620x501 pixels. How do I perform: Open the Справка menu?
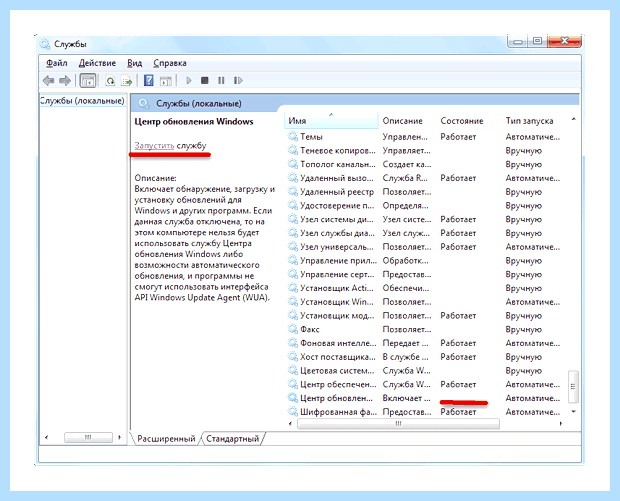pos(170,63)
